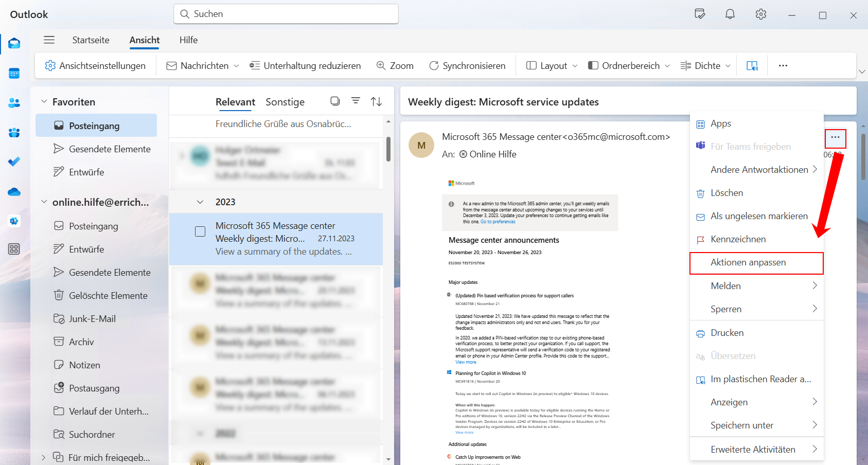Open the Layout dropdown
Viewport: 868px width, 465px height.
[552, 65]
